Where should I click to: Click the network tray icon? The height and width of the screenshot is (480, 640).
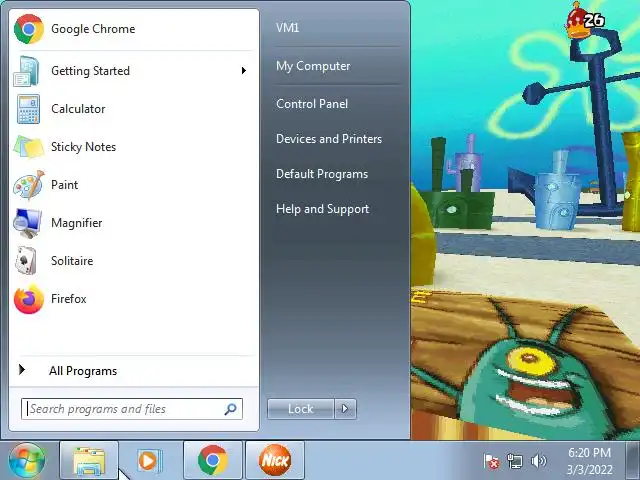point(514,461)
